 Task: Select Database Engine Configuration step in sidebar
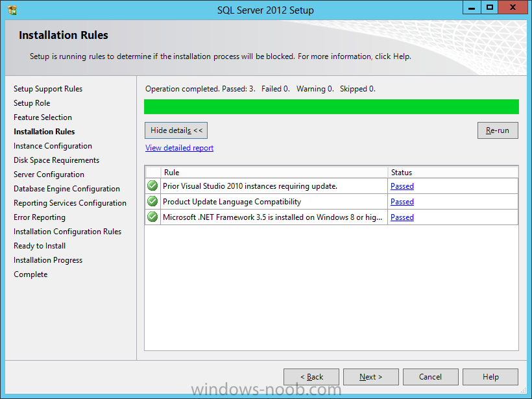click(x=67, y=189)
